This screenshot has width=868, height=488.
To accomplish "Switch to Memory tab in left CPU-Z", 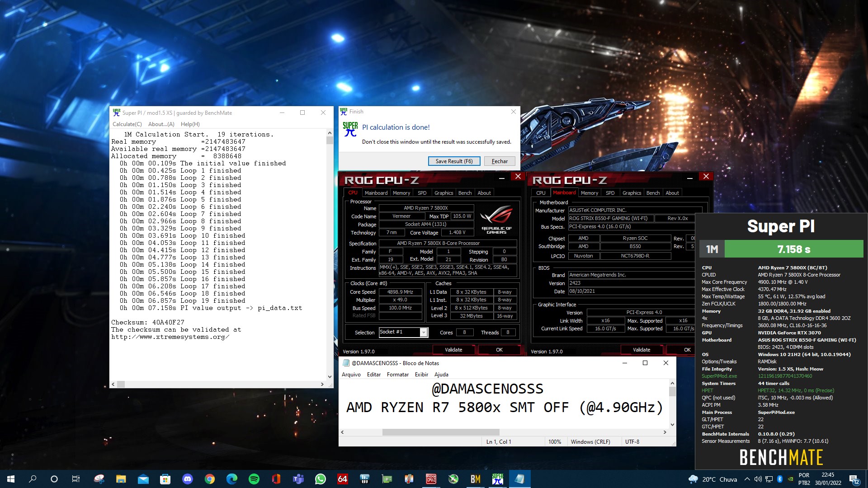I will pyautogui.click(x=401, y=193).
